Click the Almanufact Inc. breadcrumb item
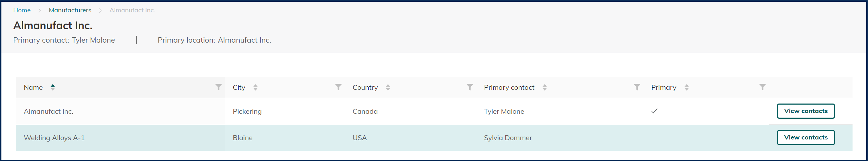 point(132,10)
